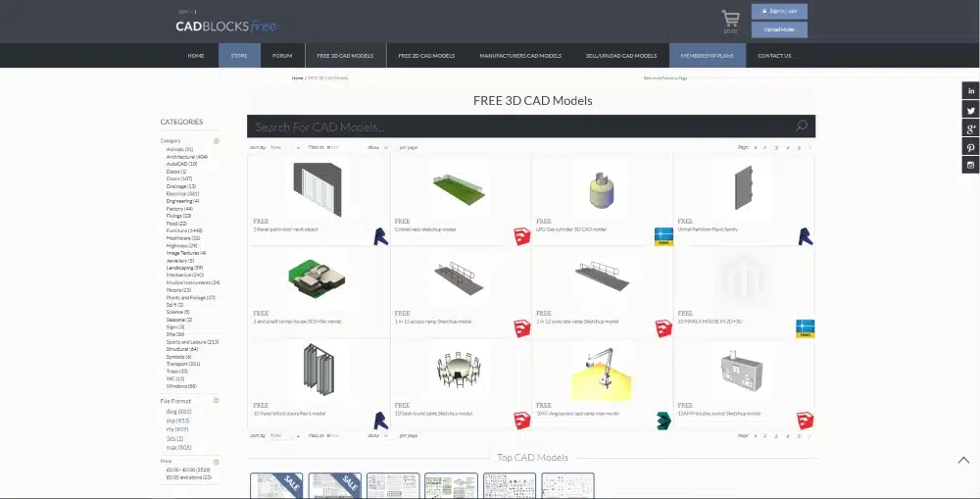Open LPG Gas cylinder thumbnail
980x499 pixels.
[x=602, y=188]
